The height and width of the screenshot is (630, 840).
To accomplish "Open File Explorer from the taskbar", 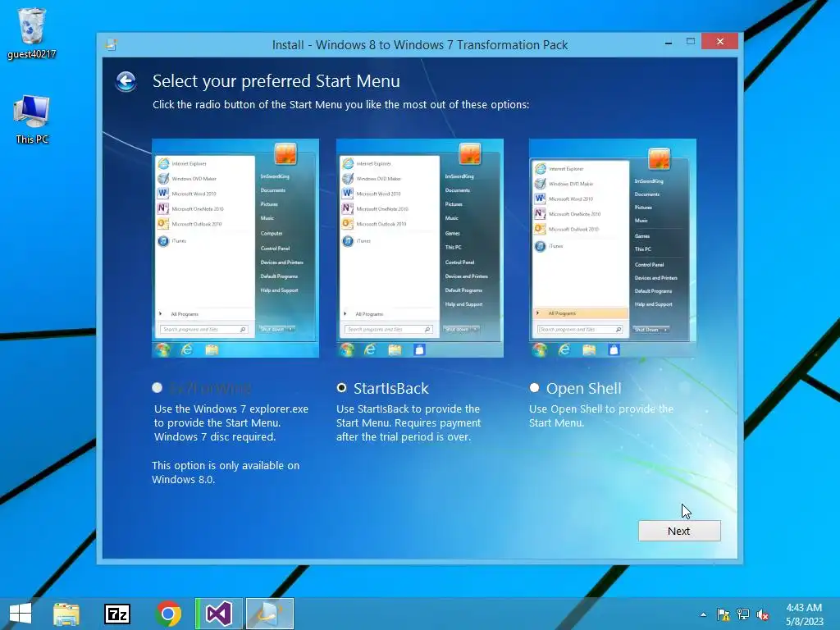I will click(x=66, y=614).
